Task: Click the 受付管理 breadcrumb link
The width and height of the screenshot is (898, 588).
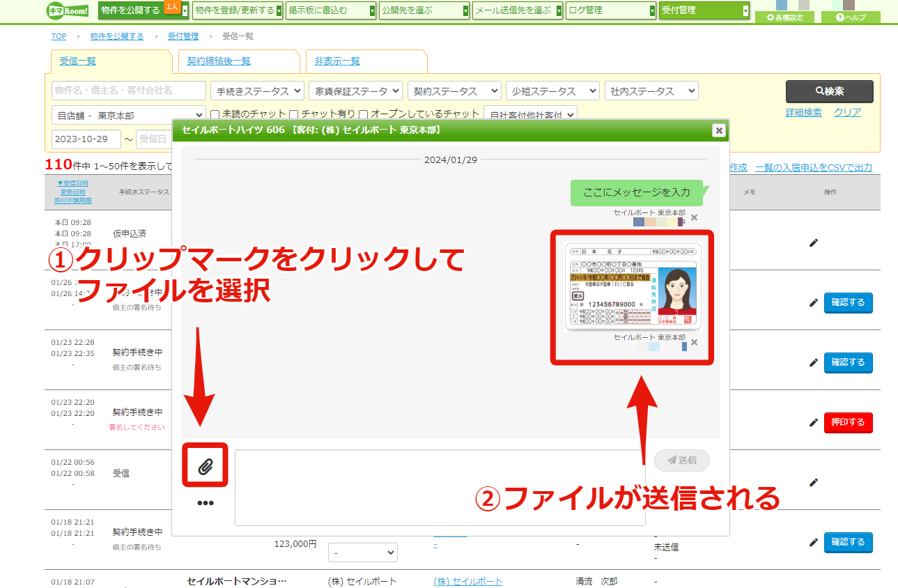Action: [x=183, y=36]
